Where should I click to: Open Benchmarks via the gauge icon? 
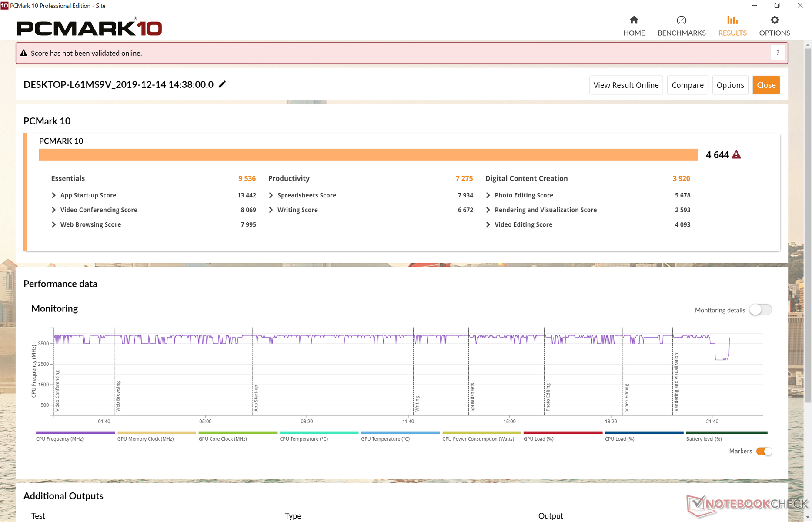click(681, 20)
